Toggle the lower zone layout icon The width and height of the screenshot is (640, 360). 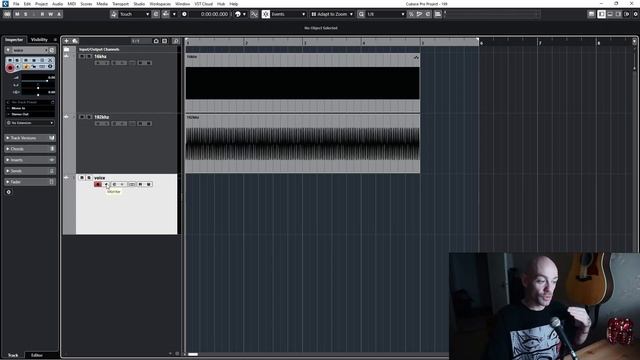point(610,14)
